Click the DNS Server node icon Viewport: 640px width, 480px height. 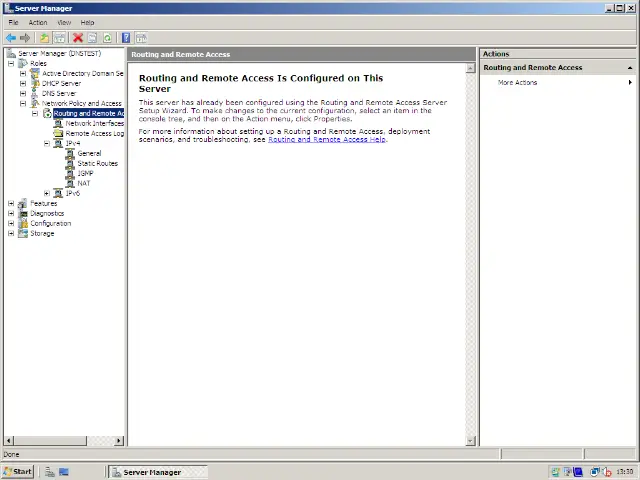tap(35, 93)
